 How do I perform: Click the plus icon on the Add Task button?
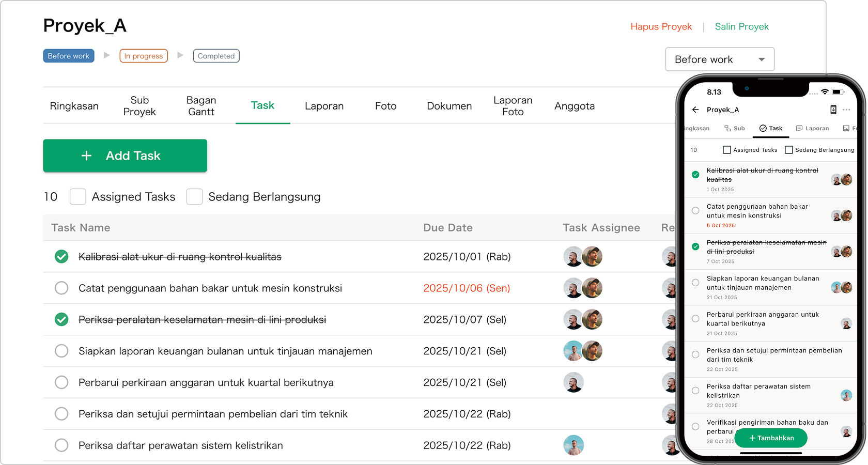[87, 156]
